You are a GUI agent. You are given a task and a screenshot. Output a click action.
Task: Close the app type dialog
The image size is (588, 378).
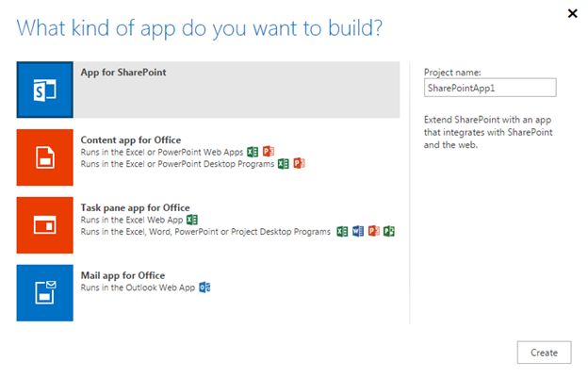pos(572,13)
